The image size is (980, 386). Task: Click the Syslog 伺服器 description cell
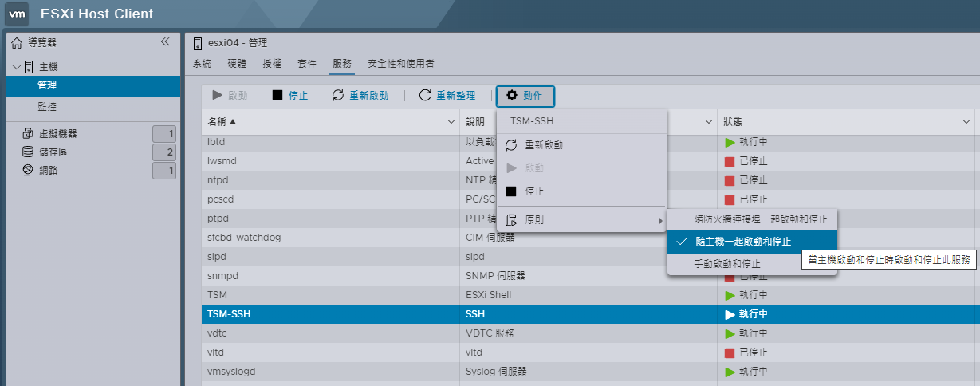[x=588, y=372]
